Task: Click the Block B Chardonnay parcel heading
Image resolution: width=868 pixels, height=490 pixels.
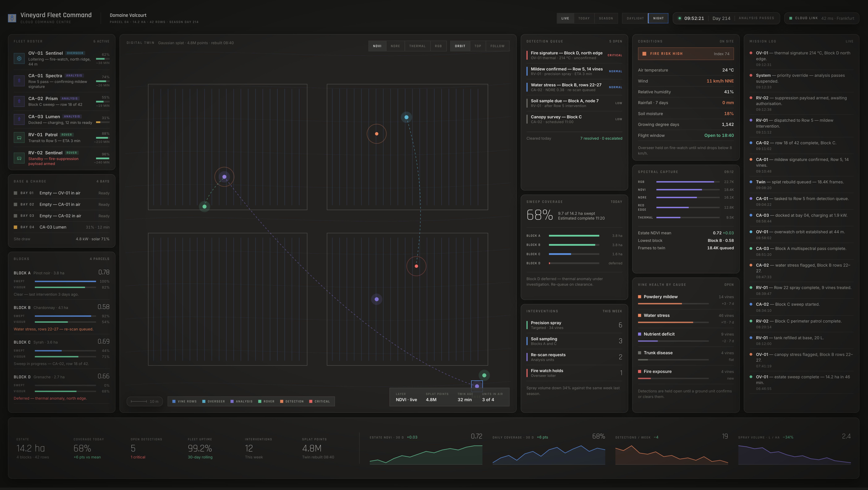Action: (41, 307)
